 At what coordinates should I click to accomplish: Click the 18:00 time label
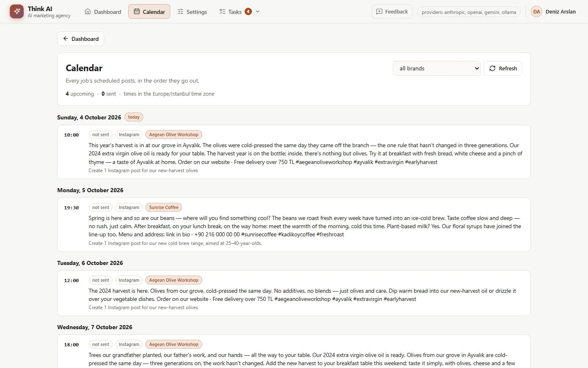(x=71, y=345)
